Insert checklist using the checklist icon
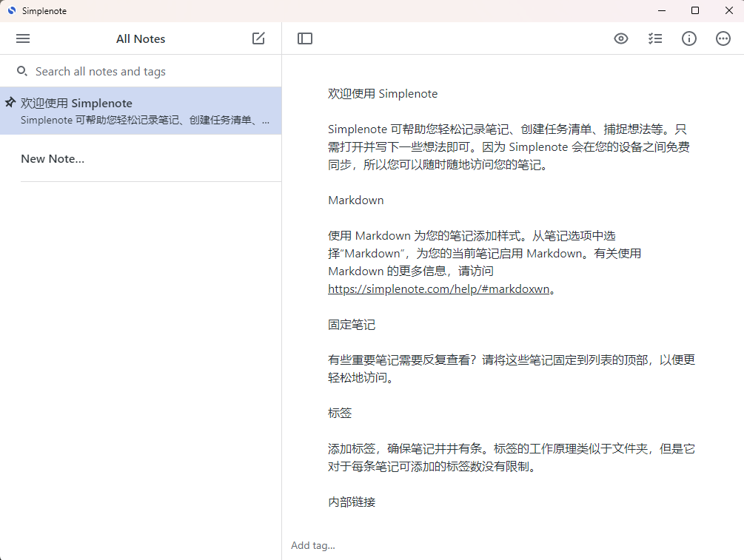 point(655,38)
